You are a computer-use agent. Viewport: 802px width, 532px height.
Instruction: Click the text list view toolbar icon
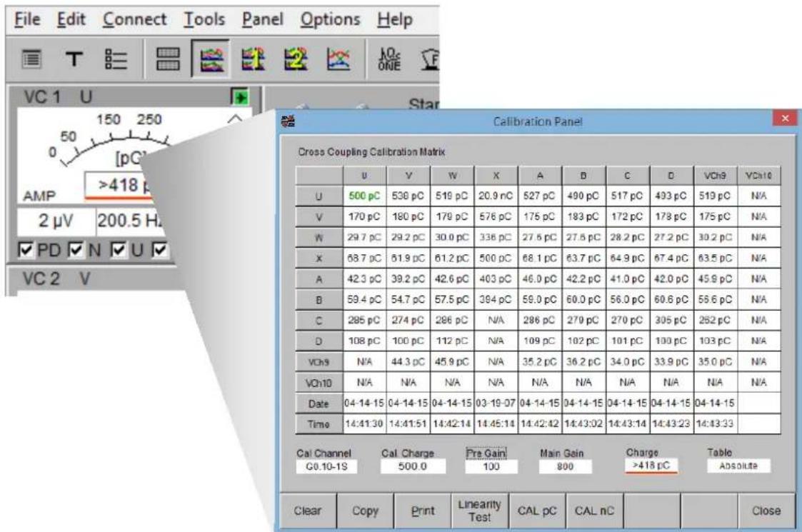click(x=31, y=59)
